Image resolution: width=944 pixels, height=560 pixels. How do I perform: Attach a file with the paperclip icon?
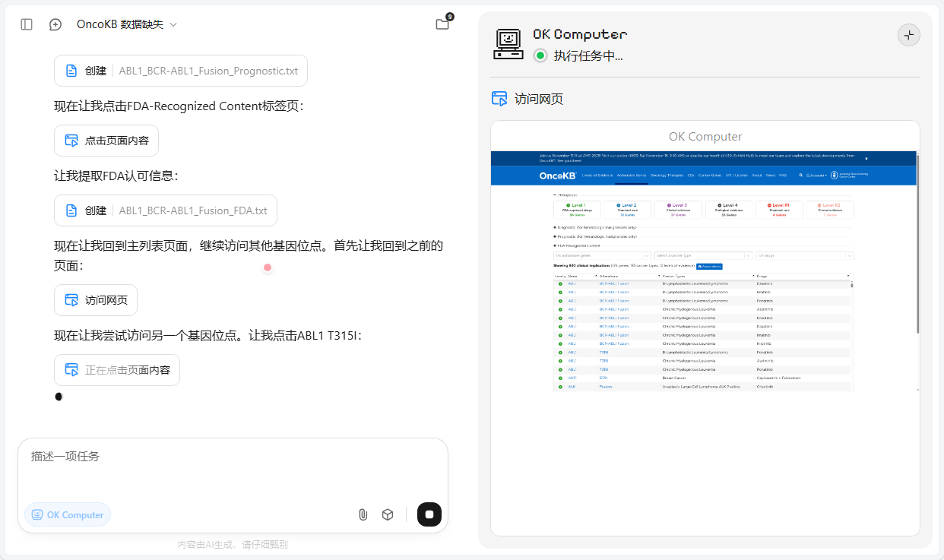pyautogui.click(x=363, y=514)
